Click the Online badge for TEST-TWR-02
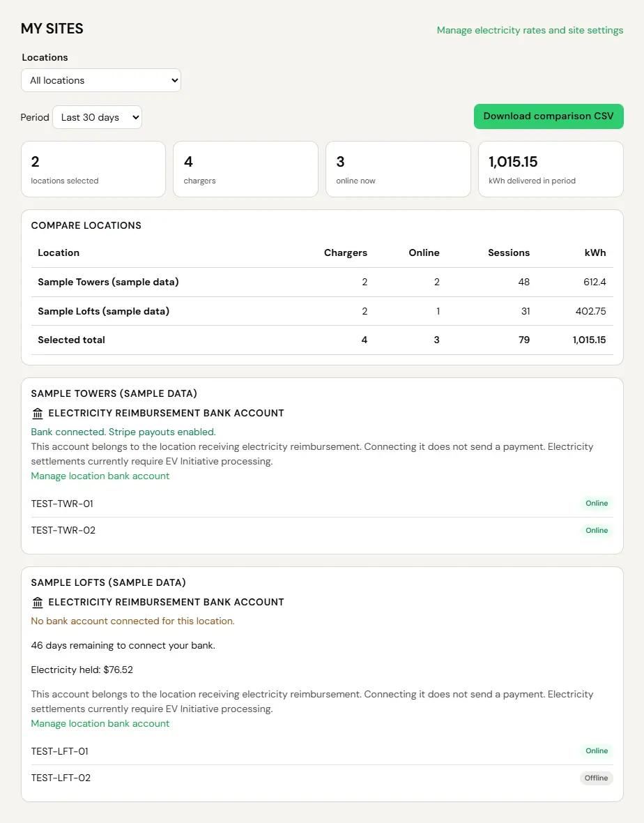 coord(597,531)
